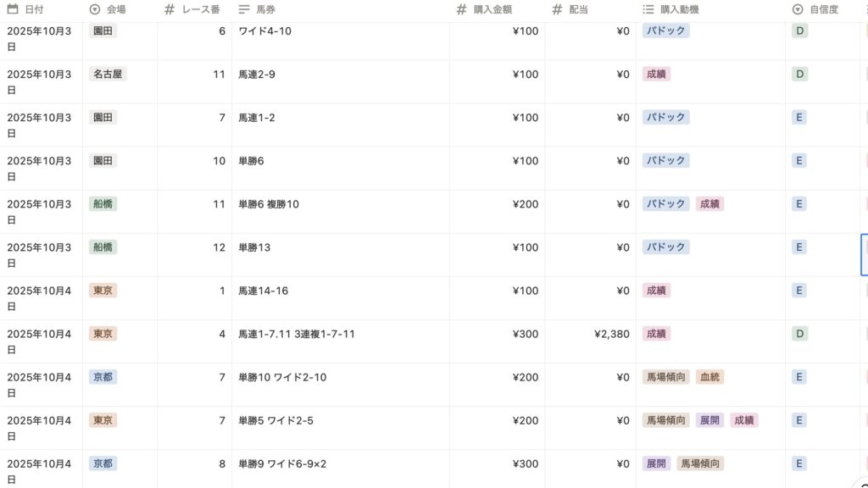Select the 東京 tag in 馬連14-16 row
Viewport: 868px width, 488px height.
point(103,291)
